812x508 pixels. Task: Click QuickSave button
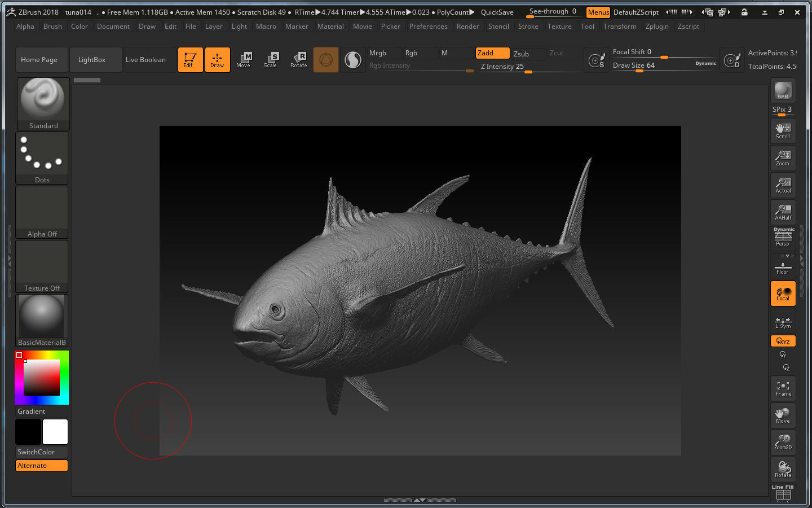497,12
